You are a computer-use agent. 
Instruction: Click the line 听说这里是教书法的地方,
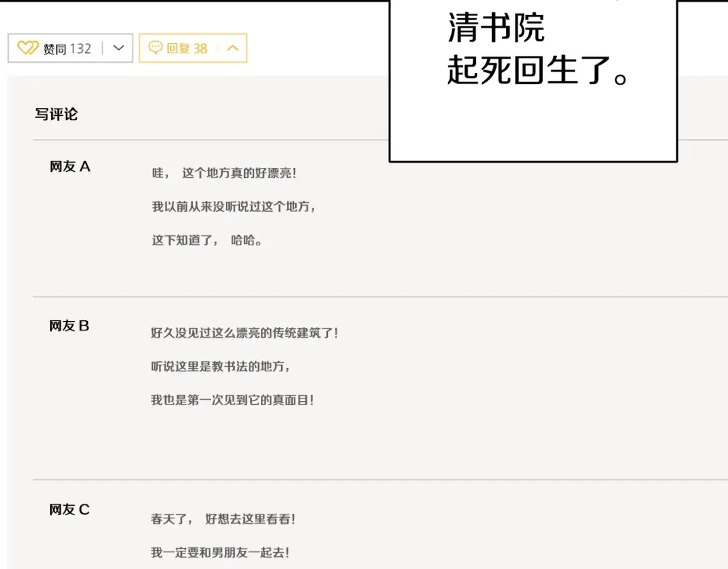click(220, 367)
